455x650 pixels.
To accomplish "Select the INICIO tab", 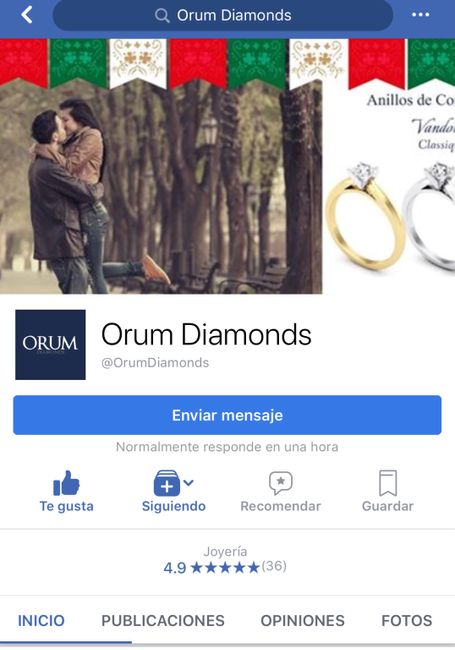I will (x=41, y=621).
